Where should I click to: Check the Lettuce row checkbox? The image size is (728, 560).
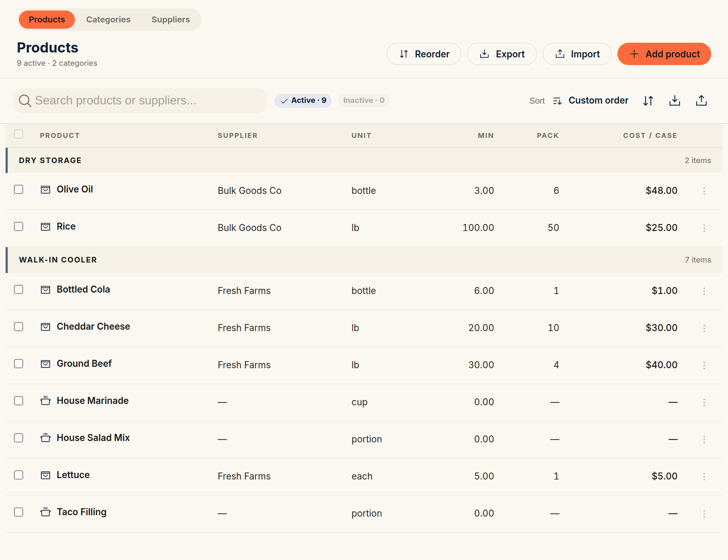click(19, 475)
